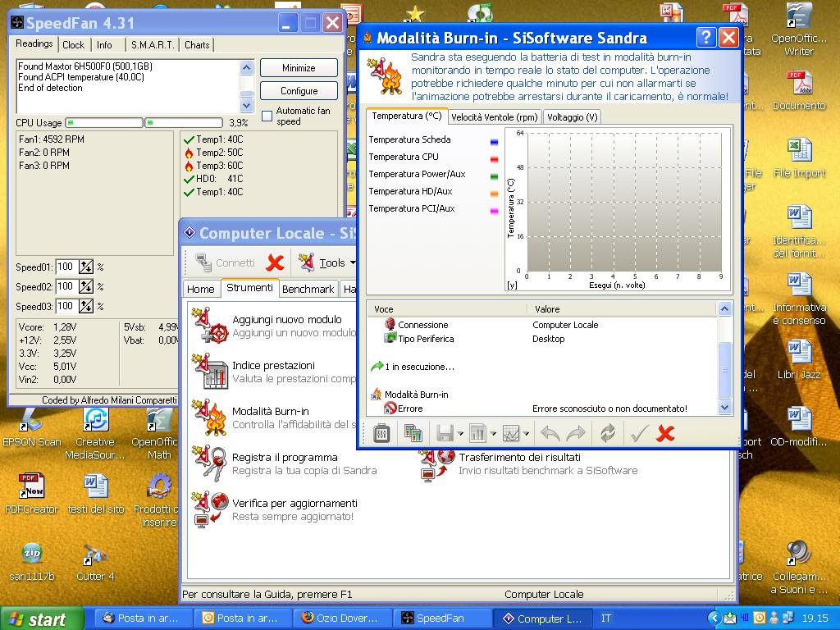Click the blue Temperatura Scheda legend swatch
Screen dimensions: 840x630
[494, 142]
